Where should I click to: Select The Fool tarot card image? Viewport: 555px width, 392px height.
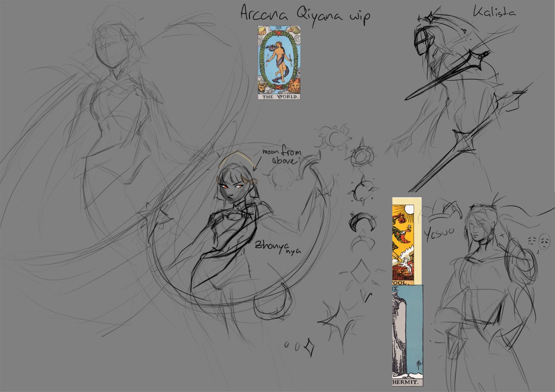407,241
